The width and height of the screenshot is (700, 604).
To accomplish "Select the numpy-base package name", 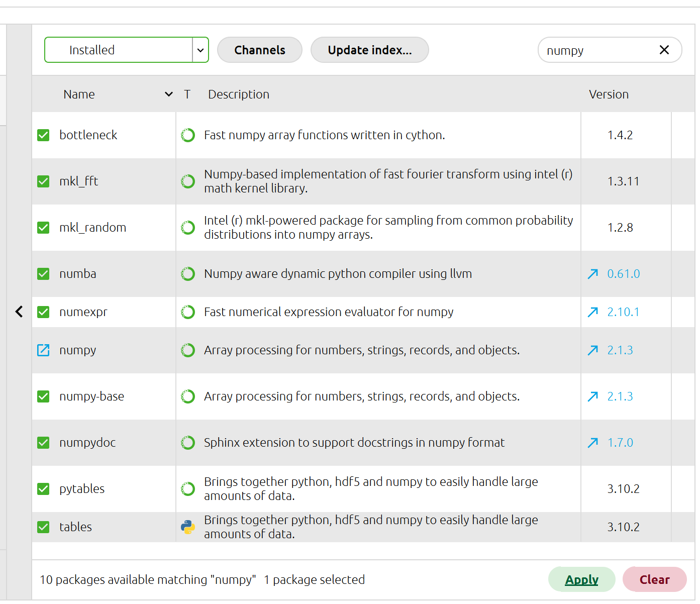I will (x=92, y=396).
